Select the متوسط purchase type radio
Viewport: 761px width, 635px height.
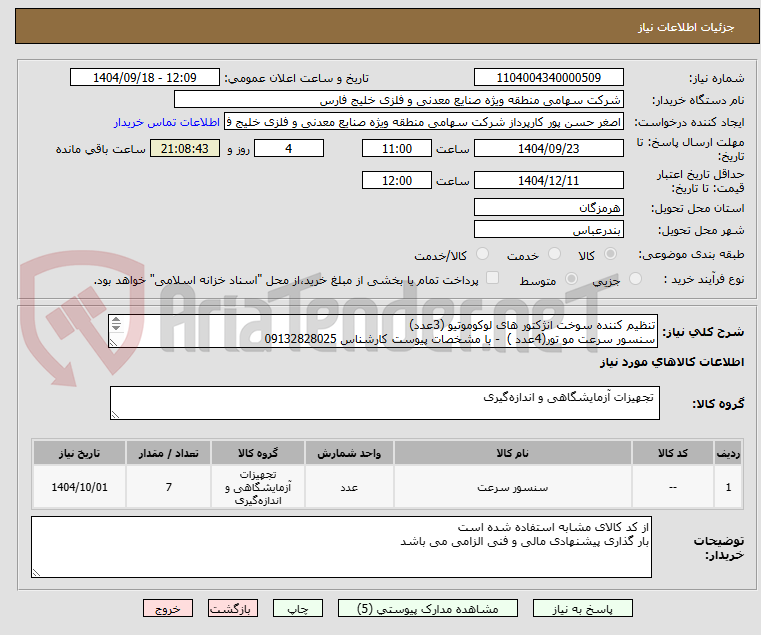tap(571, 279)
